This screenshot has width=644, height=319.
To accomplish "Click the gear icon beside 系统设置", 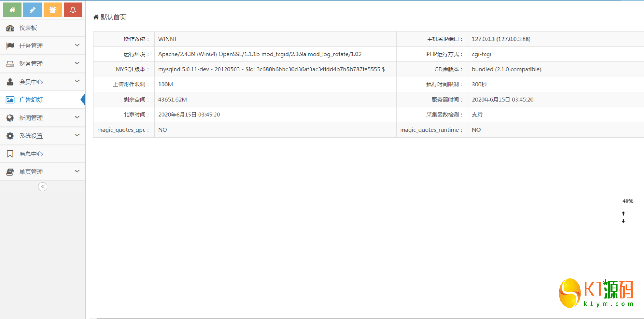I will [10, 136].
